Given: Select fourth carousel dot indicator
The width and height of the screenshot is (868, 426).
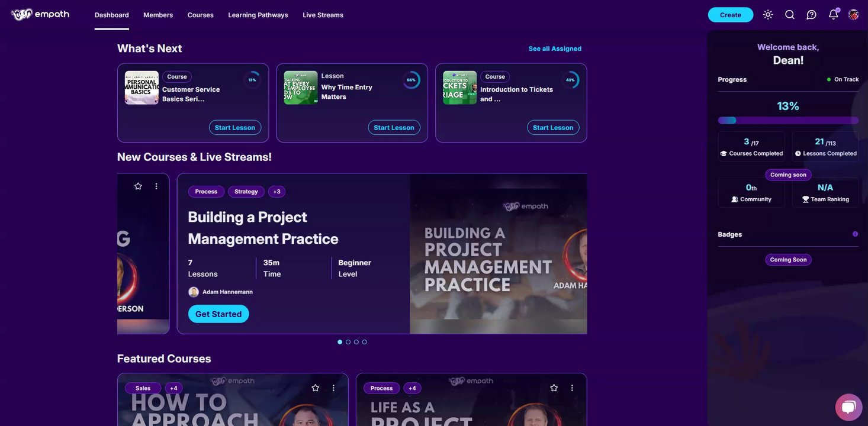Looking at the screenshot, I should pyautogui.click(x=365, y=342).
